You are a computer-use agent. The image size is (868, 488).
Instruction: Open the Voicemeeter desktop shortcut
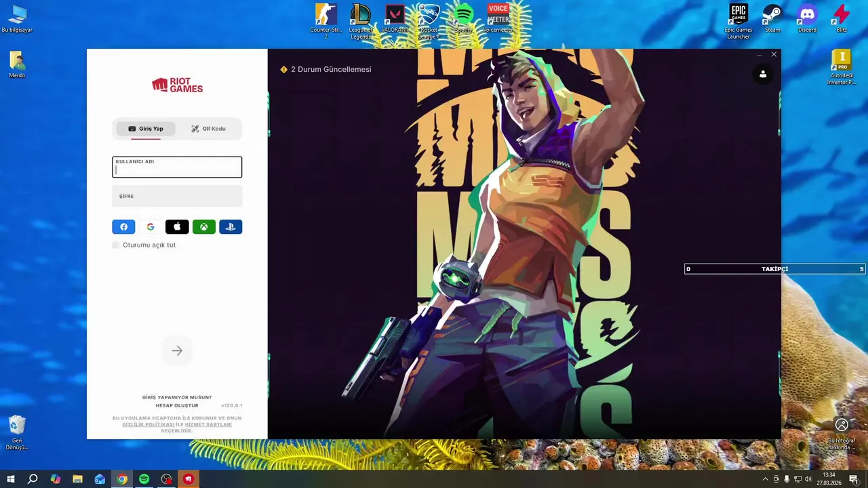[498, 18]
